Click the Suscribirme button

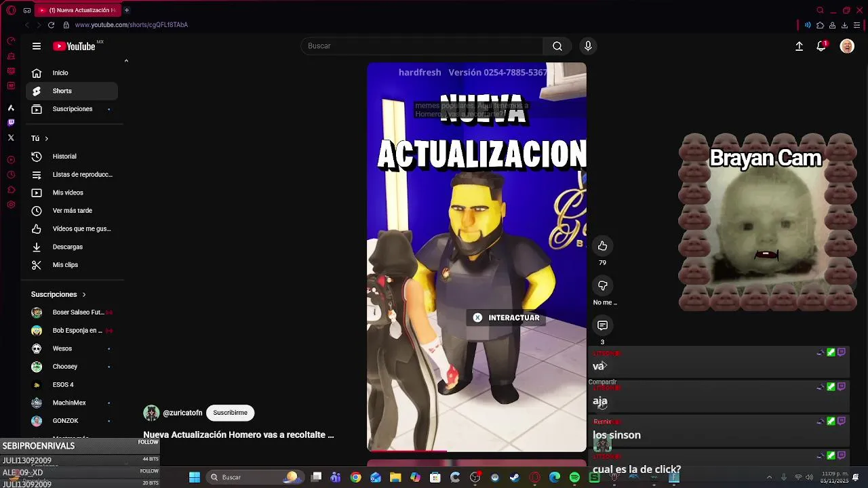tap(230, 413)
